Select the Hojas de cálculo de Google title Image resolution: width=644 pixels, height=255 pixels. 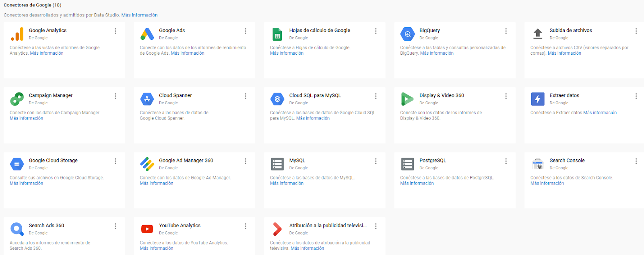(320, 30)
